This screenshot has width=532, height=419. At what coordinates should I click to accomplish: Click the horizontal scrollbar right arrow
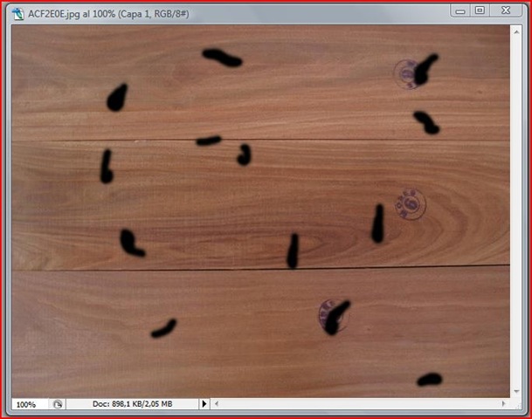[503, 404]
